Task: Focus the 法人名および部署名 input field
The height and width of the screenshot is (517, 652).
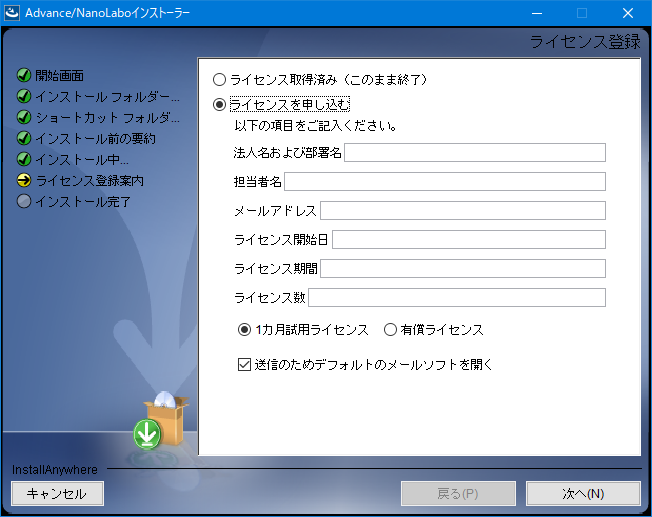Action: click(x=475, y=153)
